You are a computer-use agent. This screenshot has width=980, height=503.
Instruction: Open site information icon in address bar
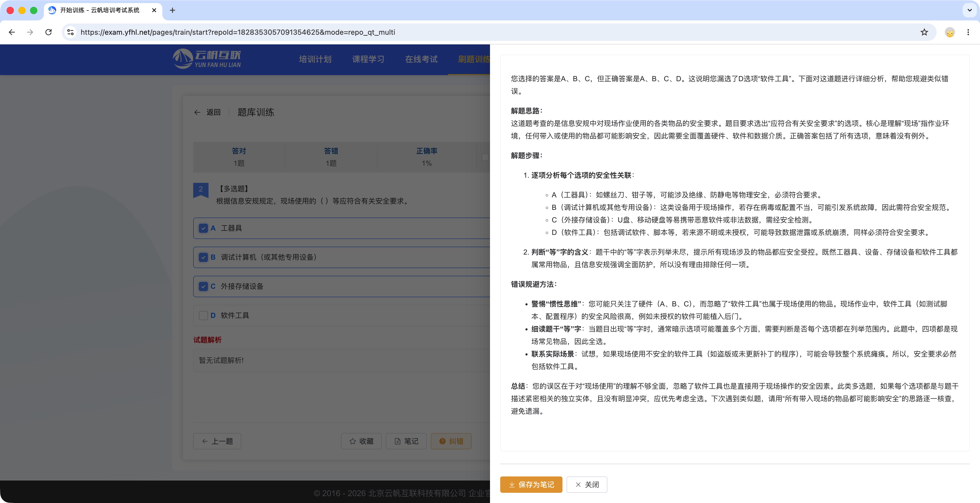[x=70, y=32]
